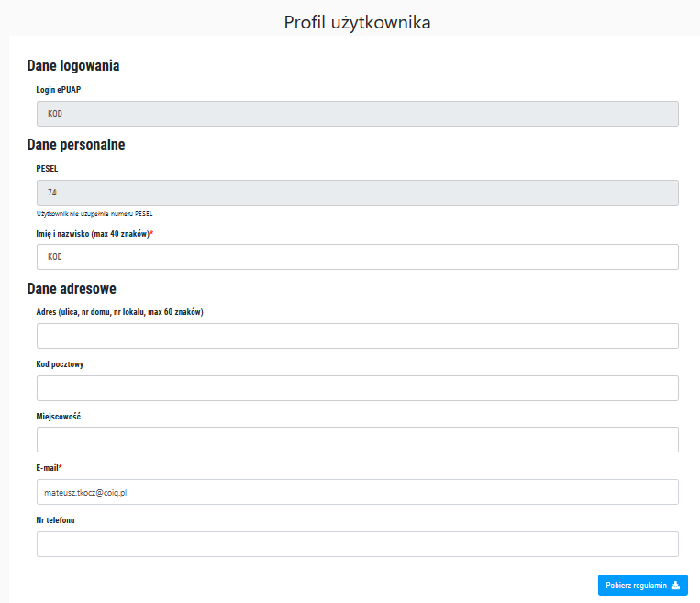The height and width of the screenshot is (603, 700).
Task: Edit the E-mail field with mateusz.tkocz@coig.pl
Action: (x=358, y=492)
